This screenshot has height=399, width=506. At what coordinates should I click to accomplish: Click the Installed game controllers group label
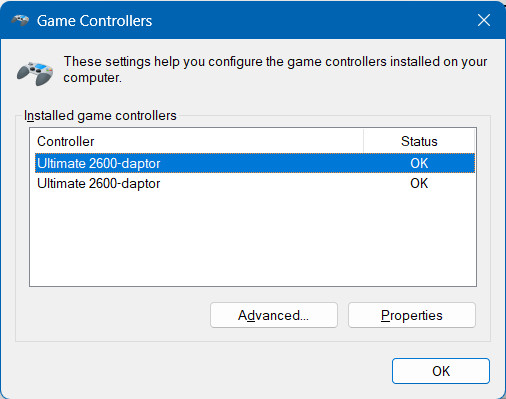point(100,116)
